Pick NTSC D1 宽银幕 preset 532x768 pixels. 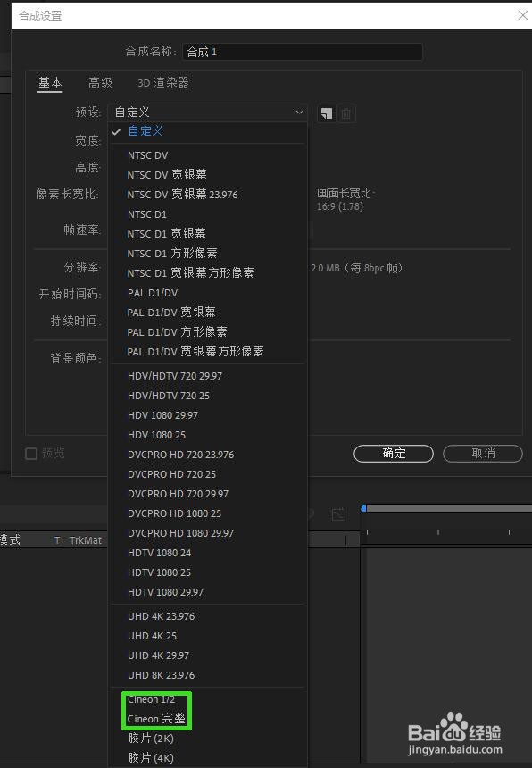208,234
